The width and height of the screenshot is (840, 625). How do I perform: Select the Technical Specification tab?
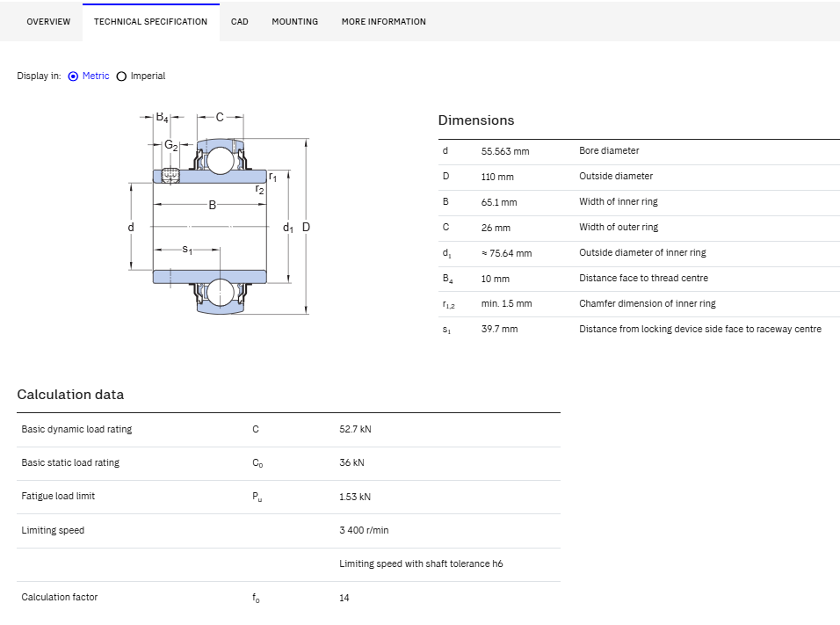click(150, 22)
